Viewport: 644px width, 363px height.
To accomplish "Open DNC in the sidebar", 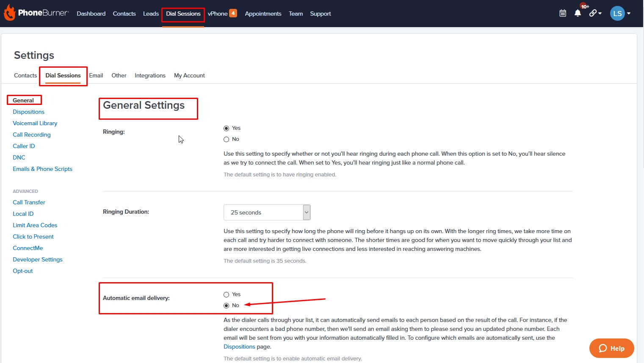I will (19, 157).
